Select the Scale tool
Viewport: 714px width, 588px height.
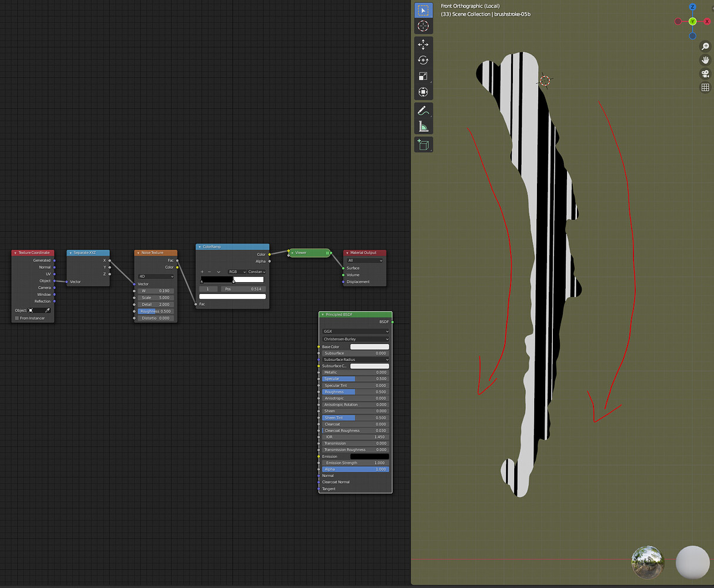(x=423, y=76)
